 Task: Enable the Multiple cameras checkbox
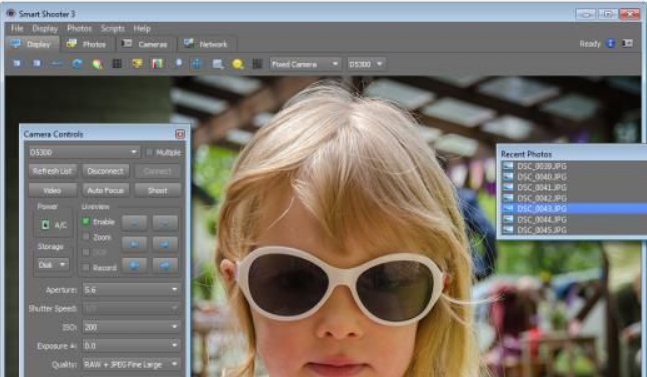pyautogui.click(x=149, y=152)
